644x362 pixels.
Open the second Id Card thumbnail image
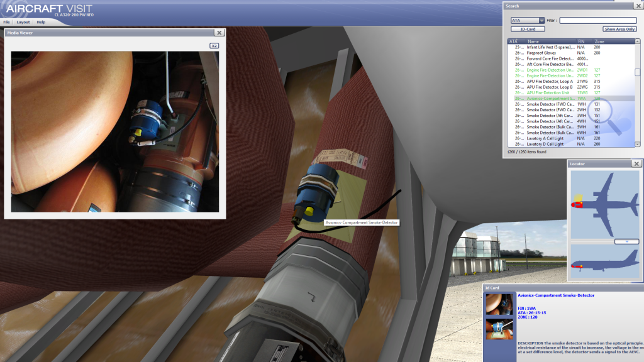[x=499, y=329]
